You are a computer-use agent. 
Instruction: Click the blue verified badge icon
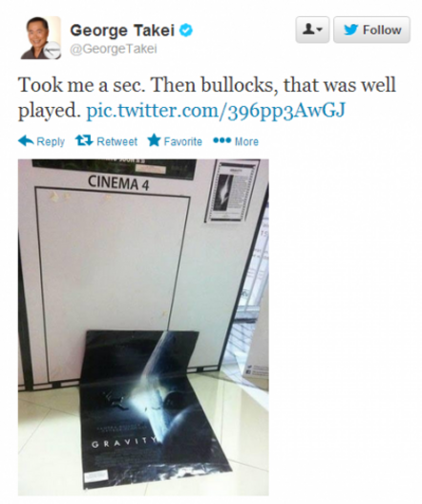186,31
